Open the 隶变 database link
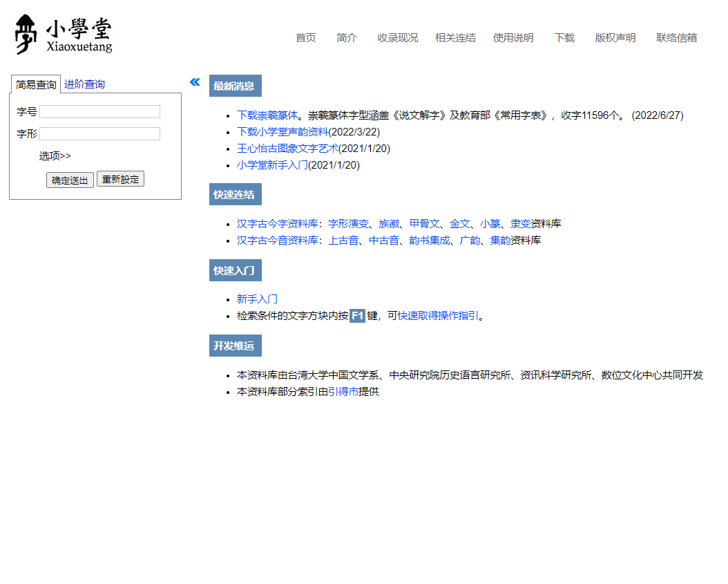 pyautogui.click(x=521, y=224)
